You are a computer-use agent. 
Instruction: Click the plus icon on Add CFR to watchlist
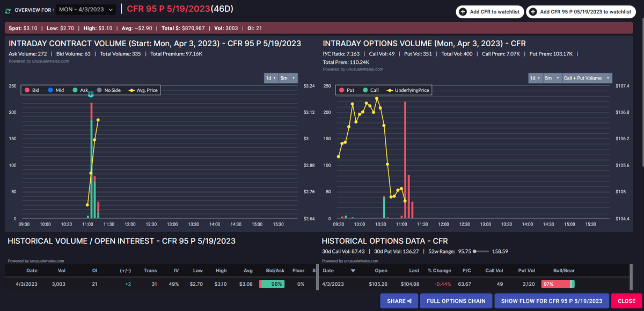click(463, 12)
